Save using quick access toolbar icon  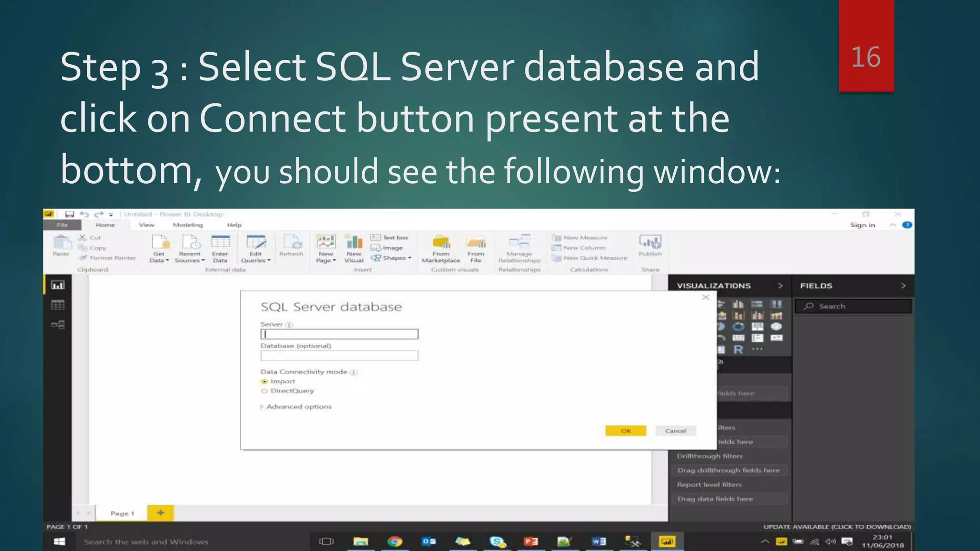click(69, 214)
